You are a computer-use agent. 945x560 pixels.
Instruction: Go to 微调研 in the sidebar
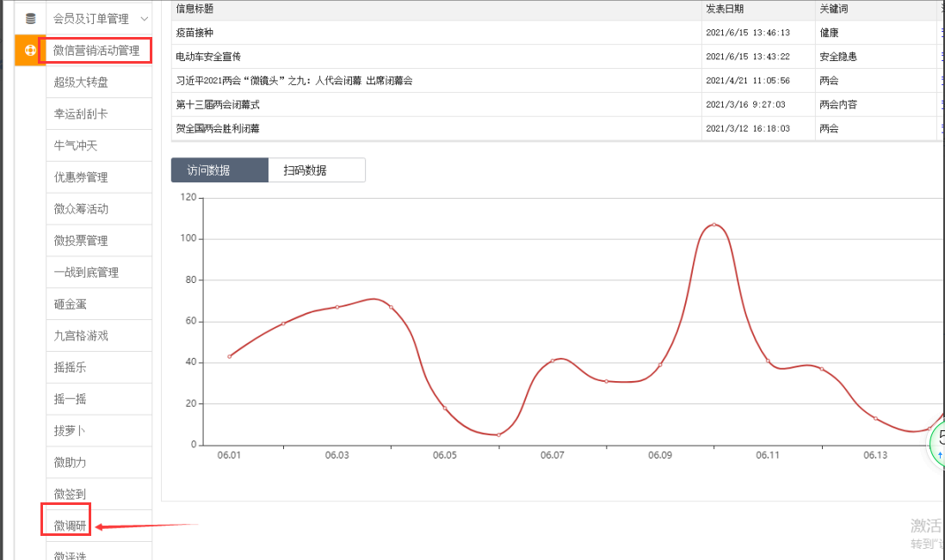pos(70,526)
